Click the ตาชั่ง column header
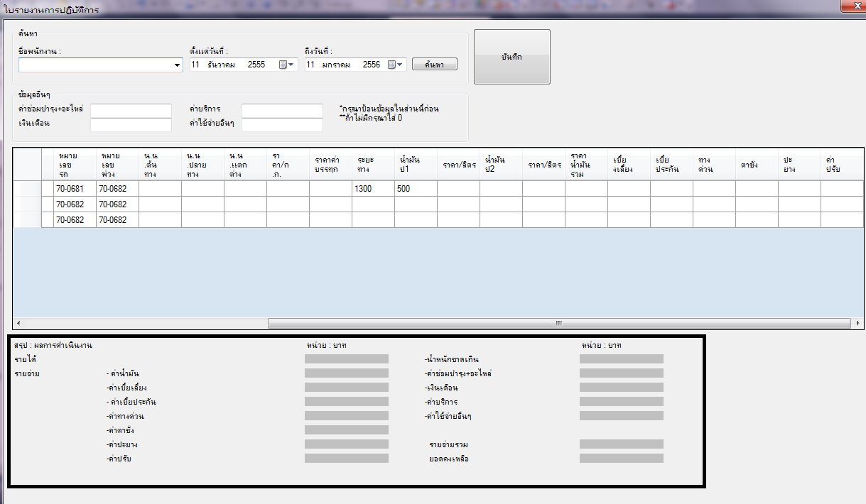The image size is (866, 504). [x=757, y=164]
